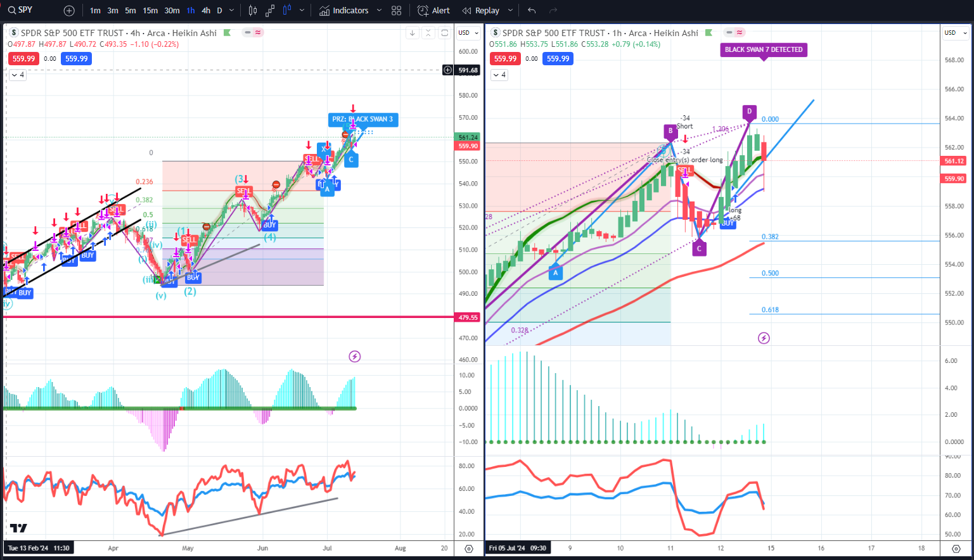Expand the 4 indicators legend on 4h chart
The width and height of the screenshot is (974, 560).
pos(17,75)
